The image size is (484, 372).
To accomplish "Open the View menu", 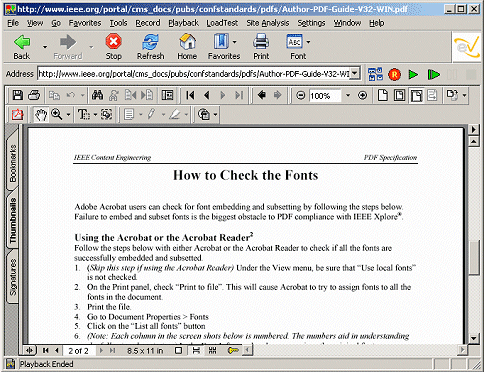I will [x=35, y=23].
